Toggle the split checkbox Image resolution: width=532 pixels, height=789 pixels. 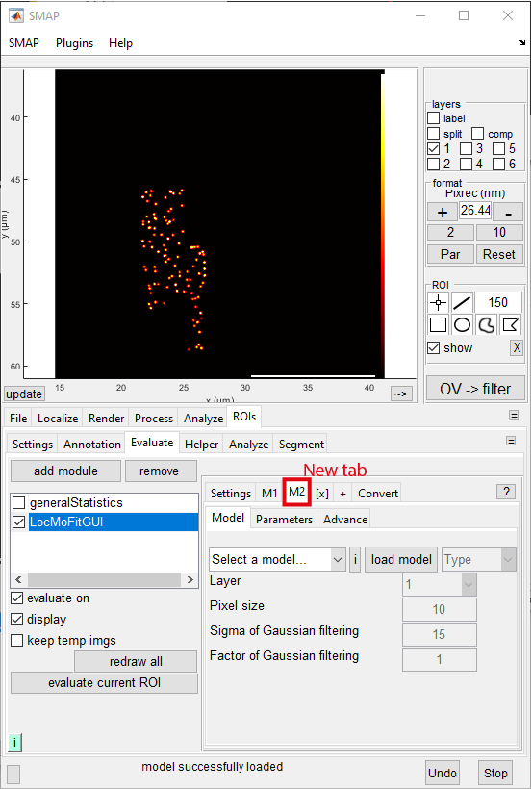[433, 134]
